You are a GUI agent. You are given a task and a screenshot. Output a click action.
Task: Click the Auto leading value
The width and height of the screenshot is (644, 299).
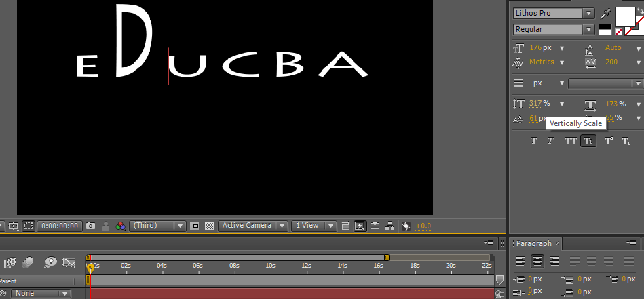613,48
